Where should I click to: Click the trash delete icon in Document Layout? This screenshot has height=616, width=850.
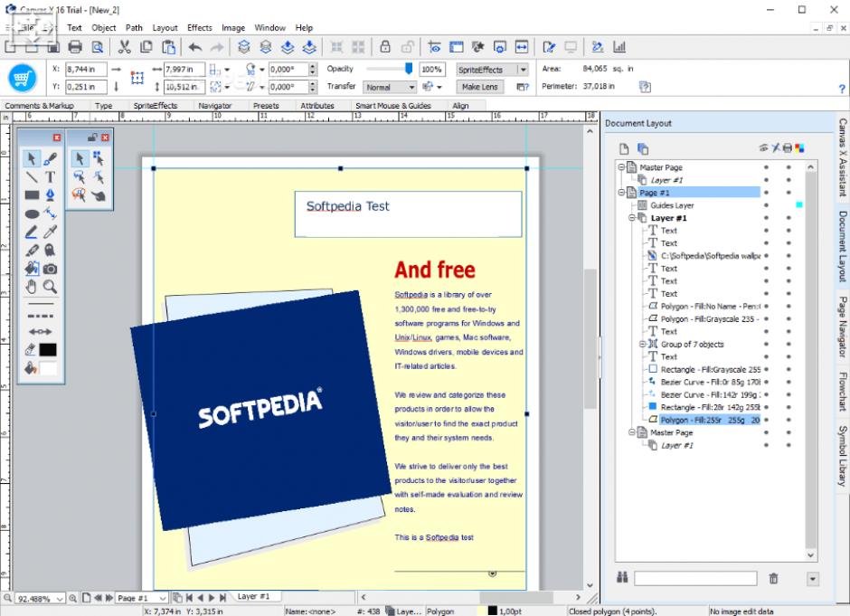(773, 579)
